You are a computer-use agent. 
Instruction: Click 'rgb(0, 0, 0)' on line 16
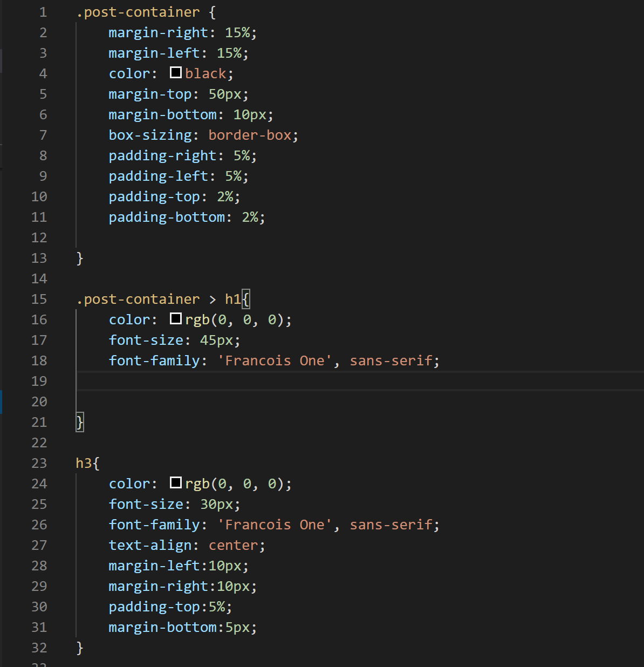(235, 319)
